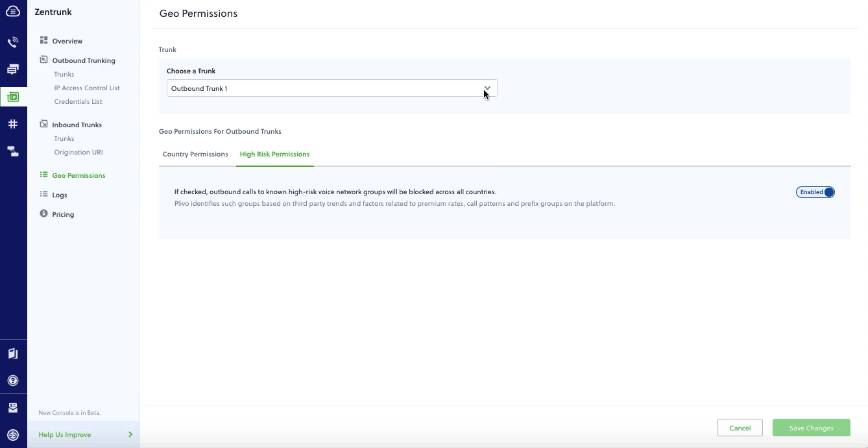Image resolution: width=868 pixels, height=448 pixels.
Task: Open the Choose a Trunk dropdown
Action: (x=332, y=88)
